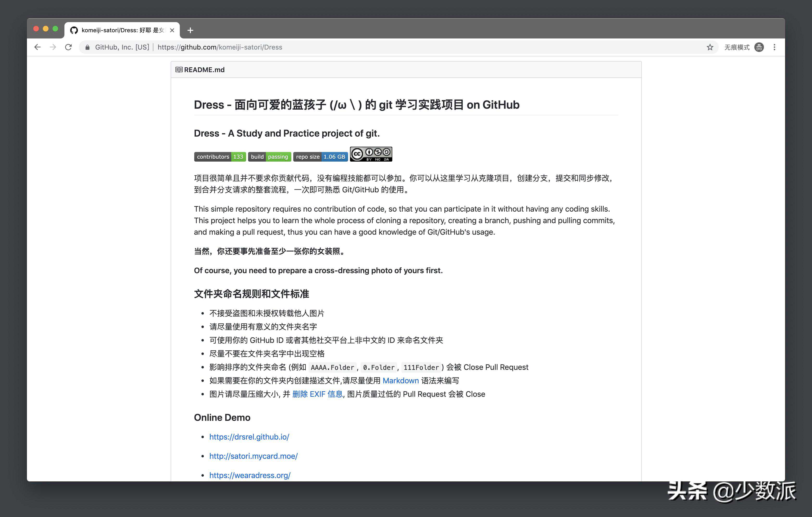The width and height of the screenshot is (812, 517).
Task: Open the 删除 EXIF 信息 link
Action: click(317, 394)
